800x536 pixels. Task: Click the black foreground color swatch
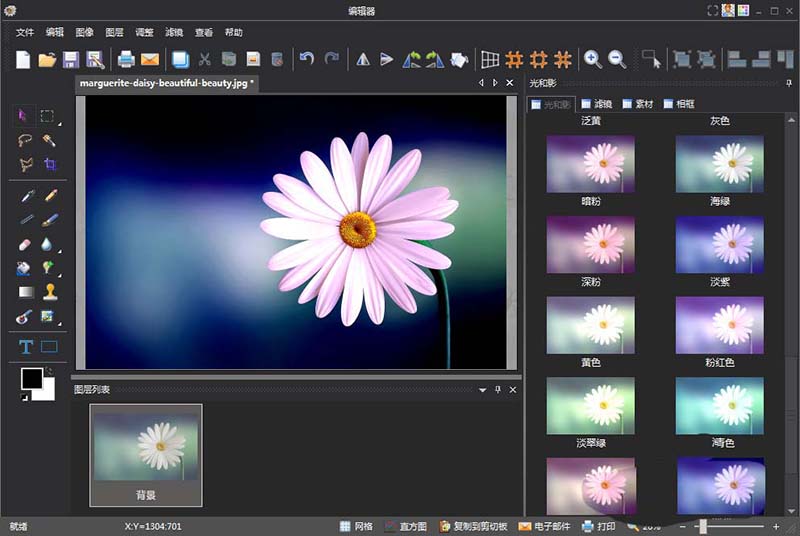pyautogui.click(x=31, y=378)
